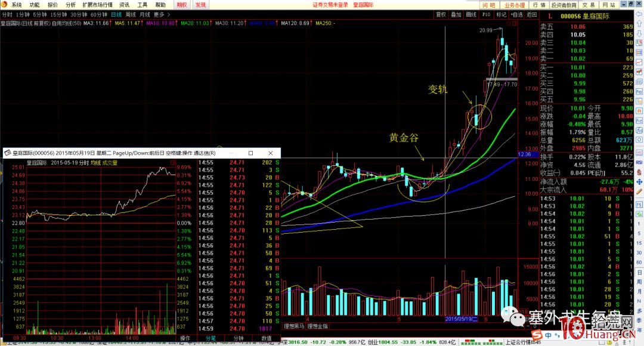Click the 标记 toolbar button
The height and width of the screenshot is (346, 644).
[x=501, y=14]
